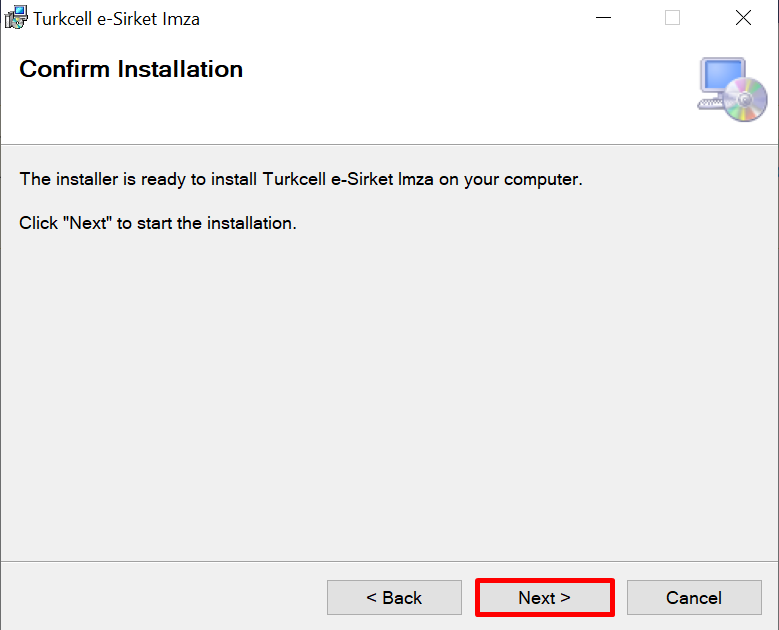Viewport: 779px width, 630px height.
Task: Click the Next button to start installation
Action: tap(545, 597)
